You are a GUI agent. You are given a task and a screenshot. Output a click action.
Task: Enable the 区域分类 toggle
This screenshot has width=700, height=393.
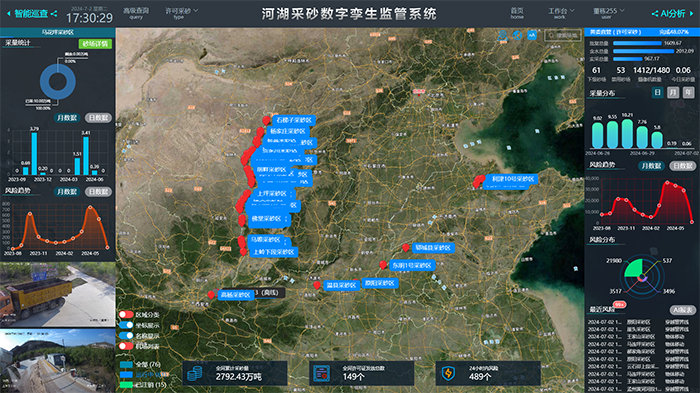(126, 314)
